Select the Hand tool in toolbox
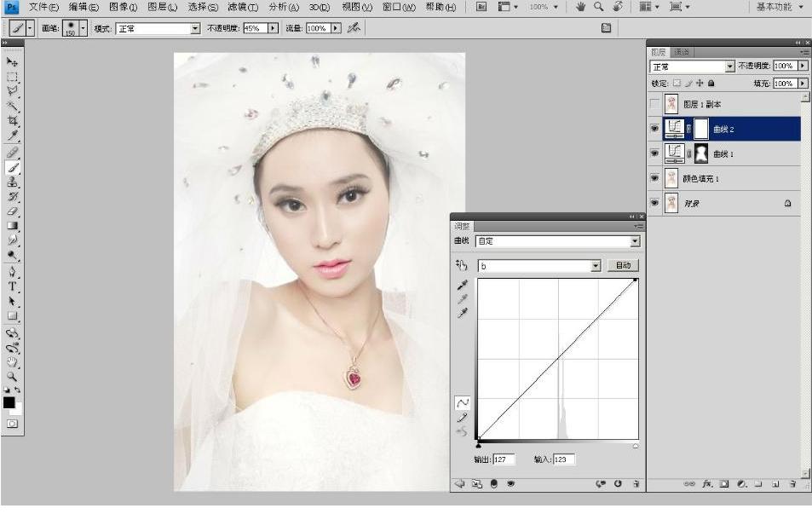 tap(12, 362)
